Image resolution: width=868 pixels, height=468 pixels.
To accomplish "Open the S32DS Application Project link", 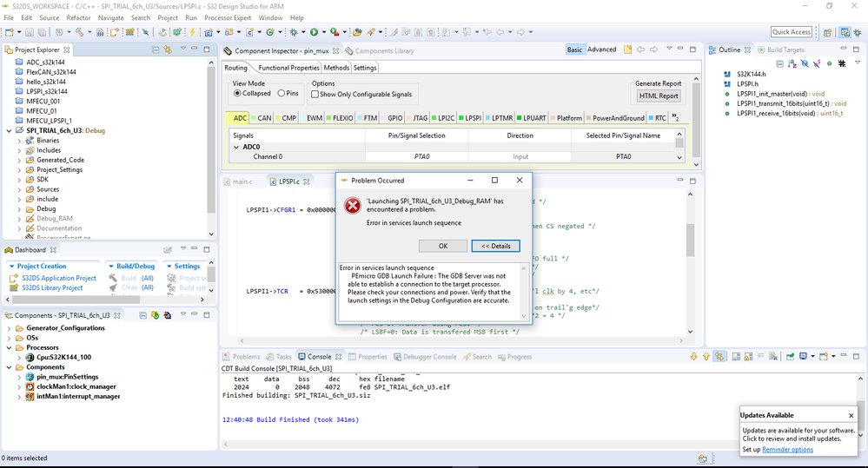I will (x=59, y=278).
